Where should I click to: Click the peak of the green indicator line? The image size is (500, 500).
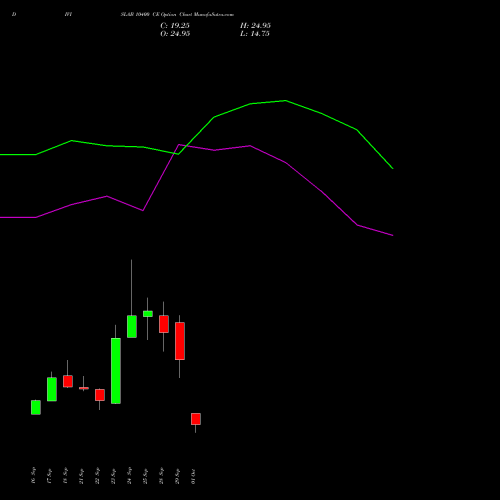tap(285, 100)
